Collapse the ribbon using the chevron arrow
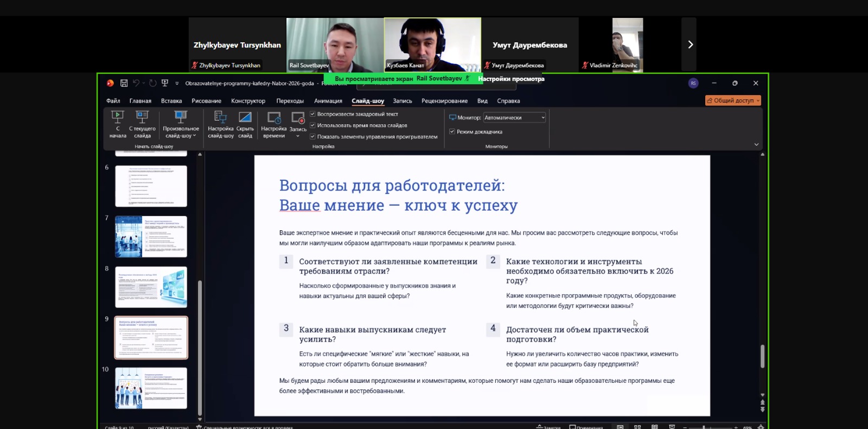Image resolution: width=868 pixels, height=429 pixels. coord(756,144)
